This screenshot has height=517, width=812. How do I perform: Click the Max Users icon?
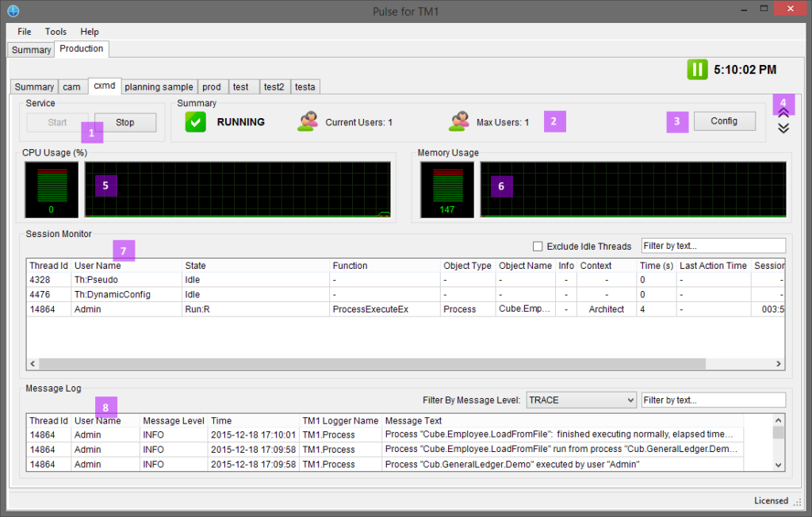[x=458, y=122]
